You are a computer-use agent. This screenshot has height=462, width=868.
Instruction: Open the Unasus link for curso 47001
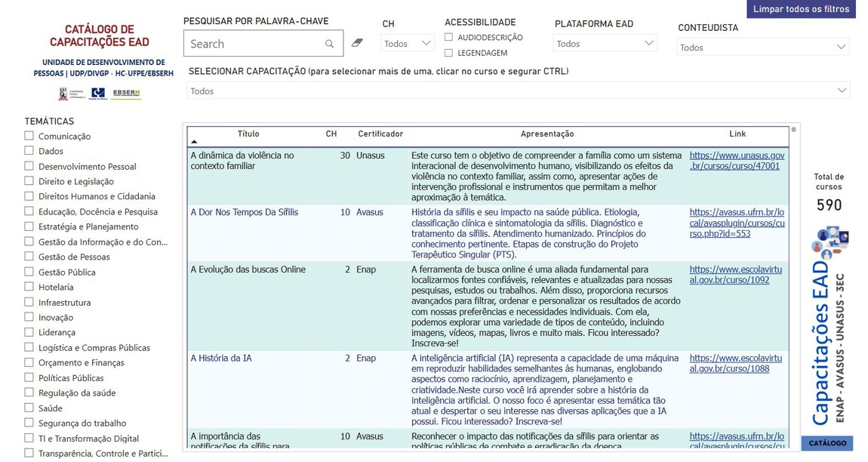click(736, 159)
